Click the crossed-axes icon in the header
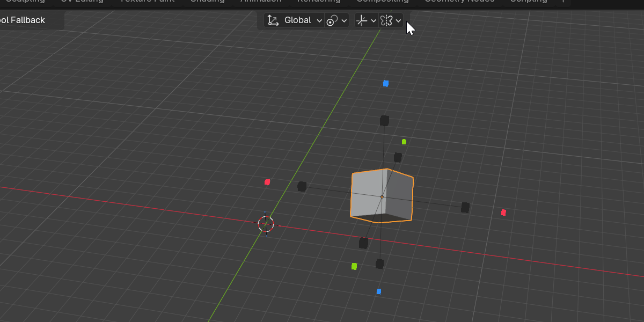Viewport: 644px width, 322px height. 362,20
